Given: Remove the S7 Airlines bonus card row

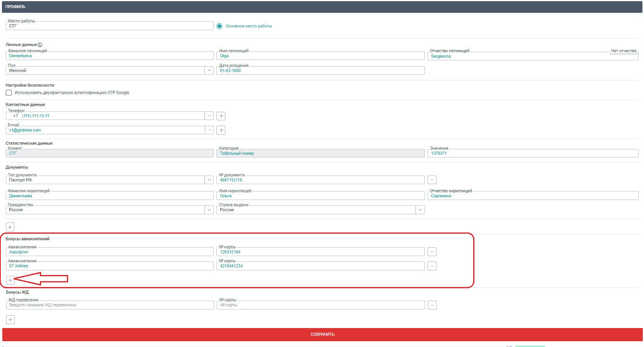Looking at the screenshot, I should (432, 266).
